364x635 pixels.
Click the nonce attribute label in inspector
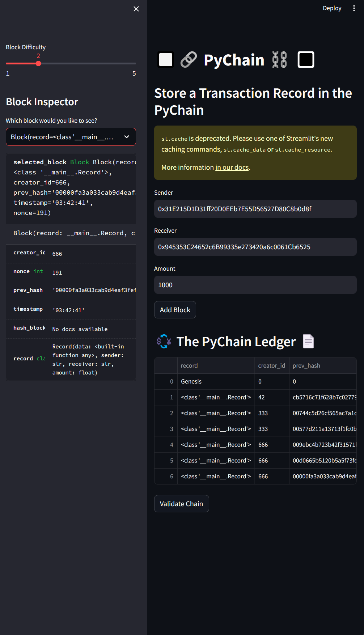pyautogui.click(x=21, y=271)
